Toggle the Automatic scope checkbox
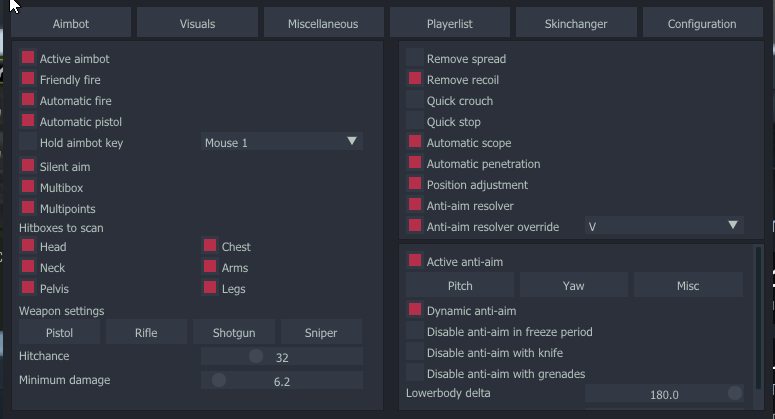Viewport: 775px width, 419px height. tap(415, 141)
